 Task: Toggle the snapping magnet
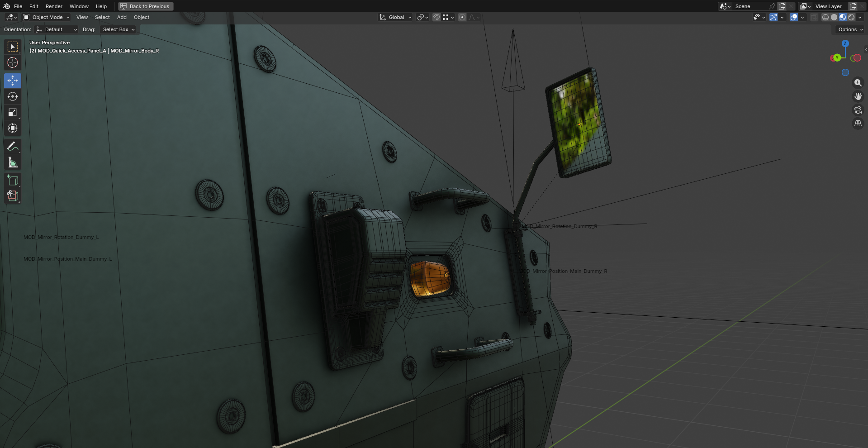[436, 17]
